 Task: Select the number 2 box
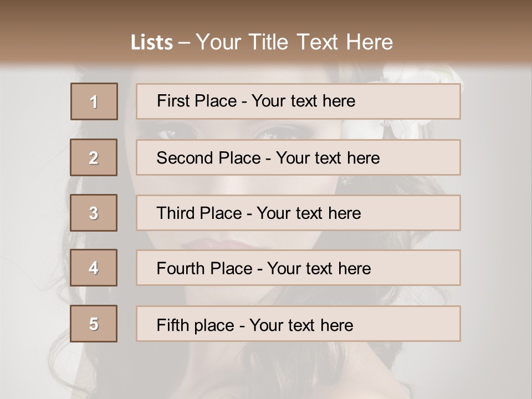click(x=94, y=157)
